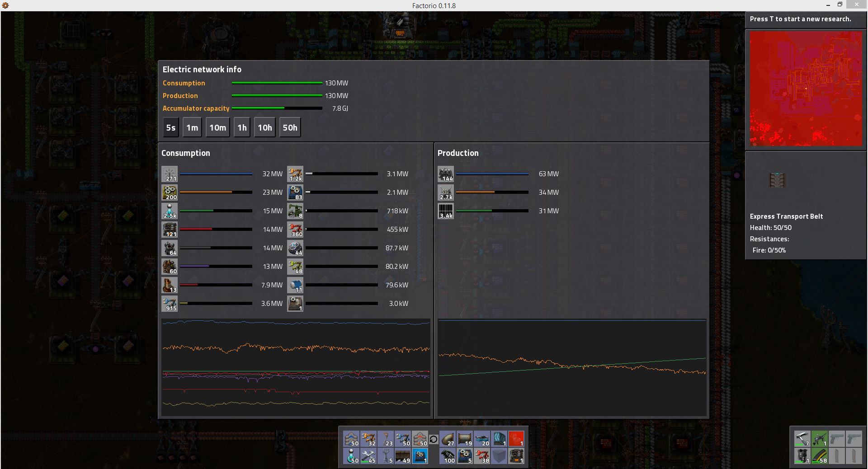Screen dimensions: 868x469
Task: Select the 1h time range button
Action: [x=242, y=127]
